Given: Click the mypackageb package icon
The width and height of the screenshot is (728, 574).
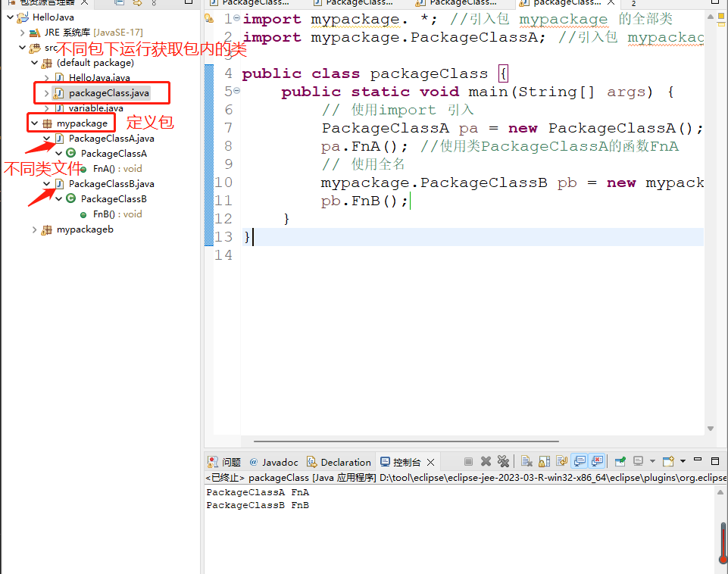Looking at the screenshot, I should 46,230.
